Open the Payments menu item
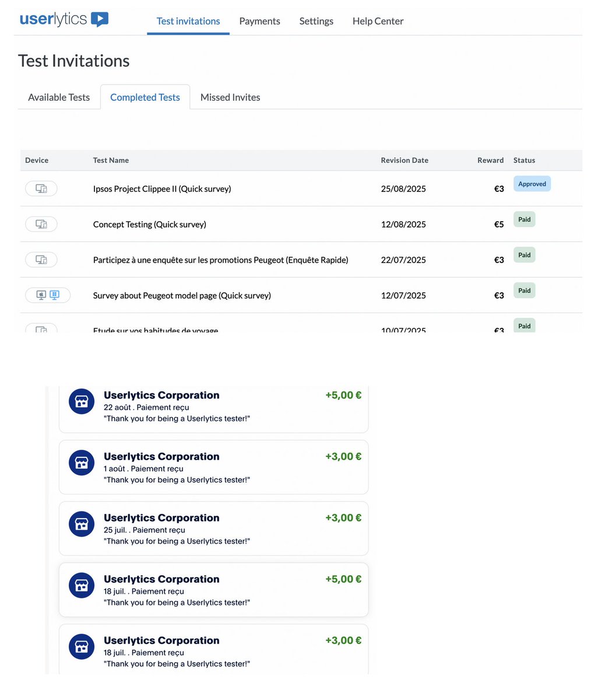Viewport: 594px width, 700px height. tap(259, 21)
